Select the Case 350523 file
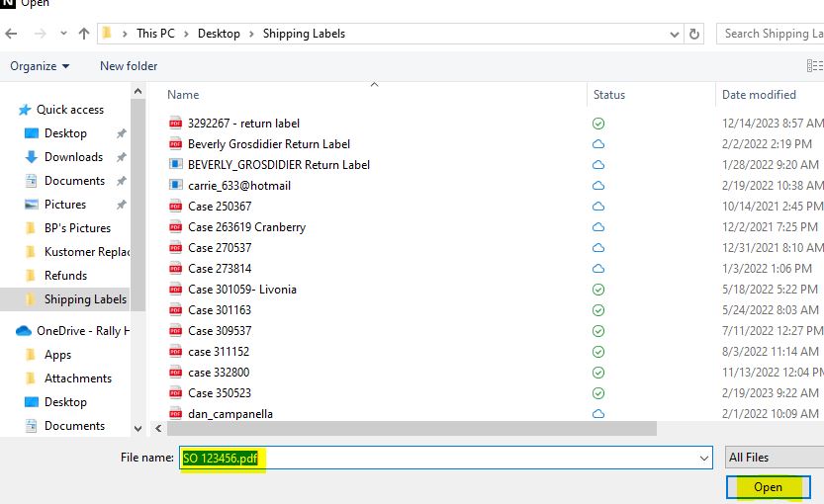Viewport: 824px width, 504px height. pyautogui.click(x=220, y=393)
